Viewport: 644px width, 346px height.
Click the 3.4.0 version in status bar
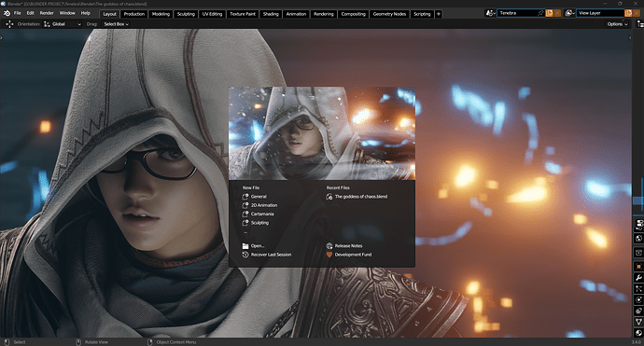[637, 342]
